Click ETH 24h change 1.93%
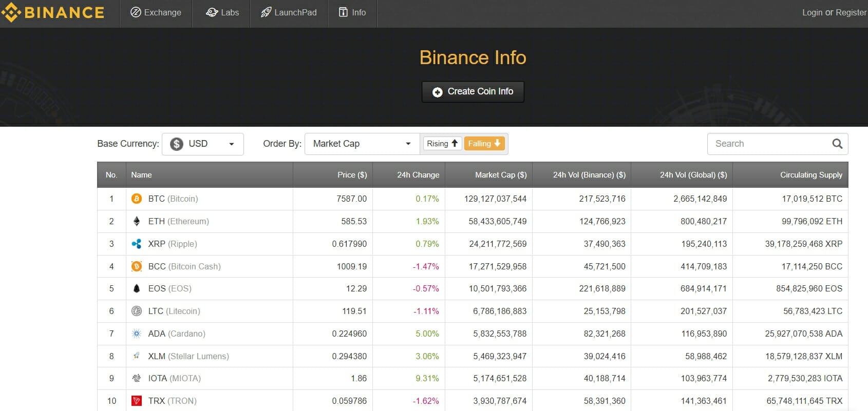This screenshot has width=868, height=411. [x=427, y=221]
